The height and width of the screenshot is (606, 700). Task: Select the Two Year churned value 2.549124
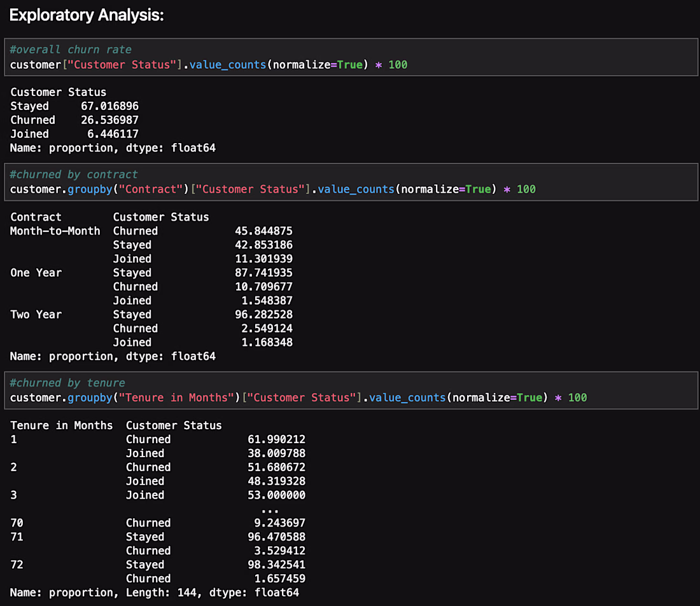point(267,329)
